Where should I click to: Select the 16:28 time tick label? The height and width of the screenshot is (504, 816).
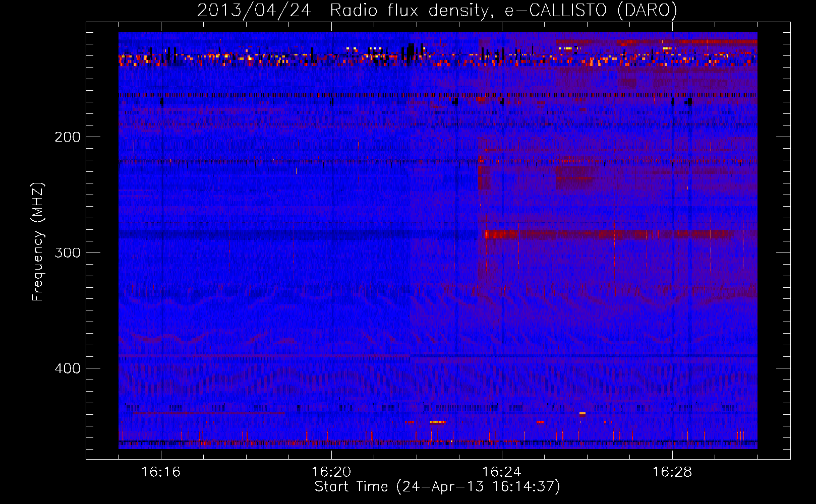coord(672,472)
